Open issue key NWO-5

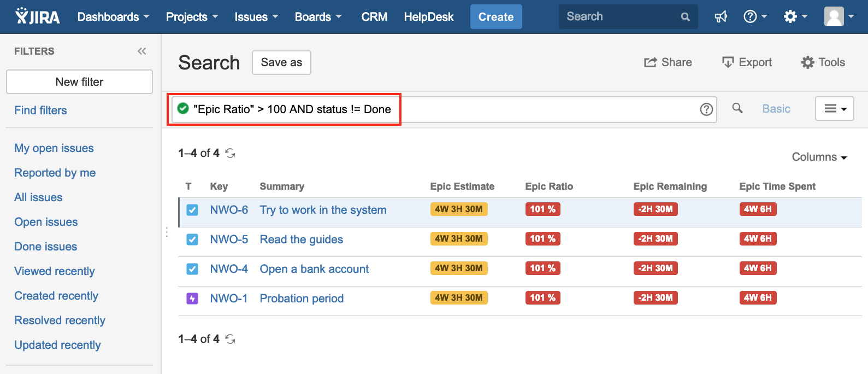pyautogui.click(x=229, y=239)
